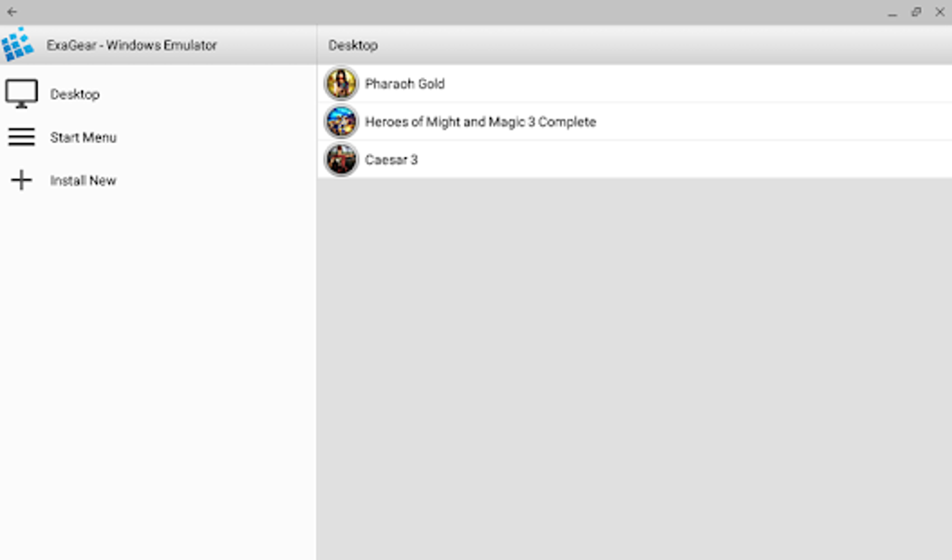Screen dimensions: 952x560
Task: Click the Caesar 3 round game icon
Action: pyautogui.click(x=341, y=159)
